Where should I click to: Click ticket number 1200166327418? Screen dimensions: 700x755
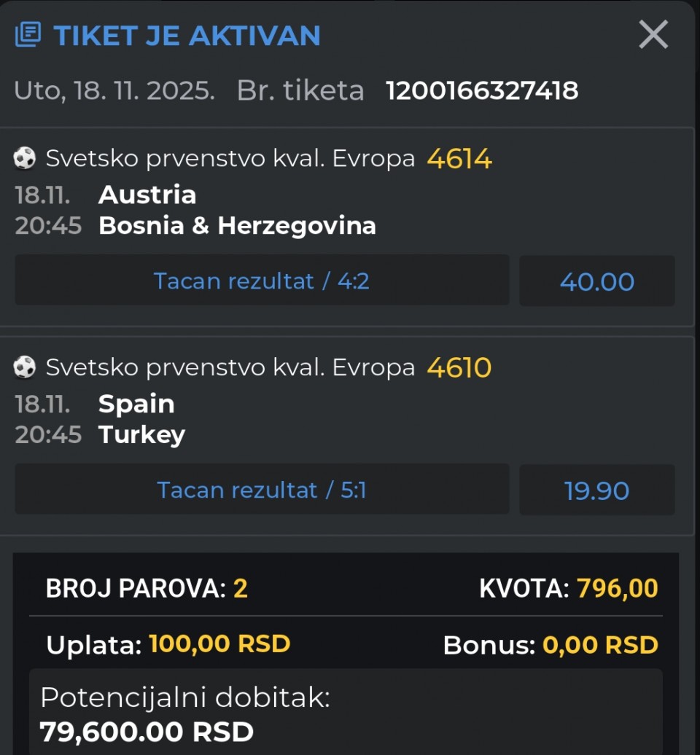pyautogui.click(x=482, y=90)
